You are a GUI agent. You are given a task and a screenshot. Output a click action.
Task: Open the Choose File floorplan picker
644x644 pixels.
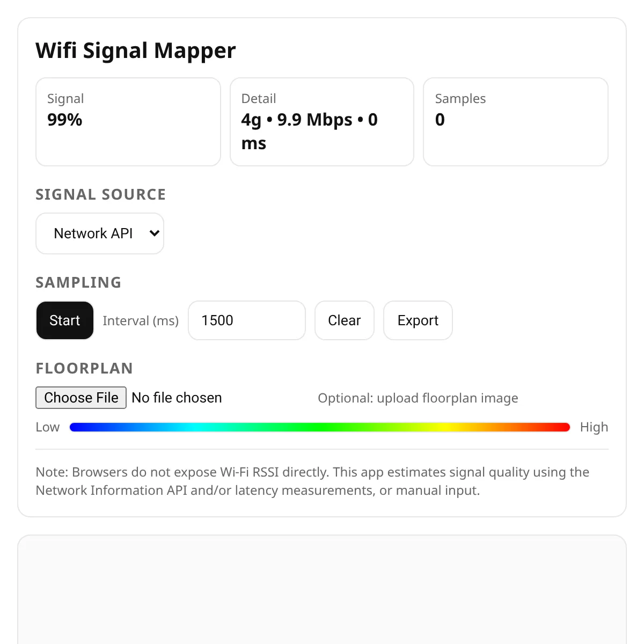coord(81,398)
